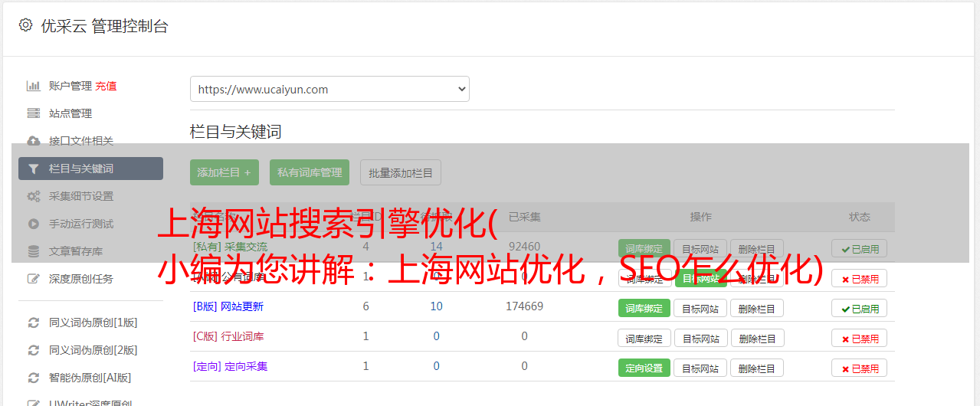Click collected count 92460
980x406 pixels.
point(524,247)
